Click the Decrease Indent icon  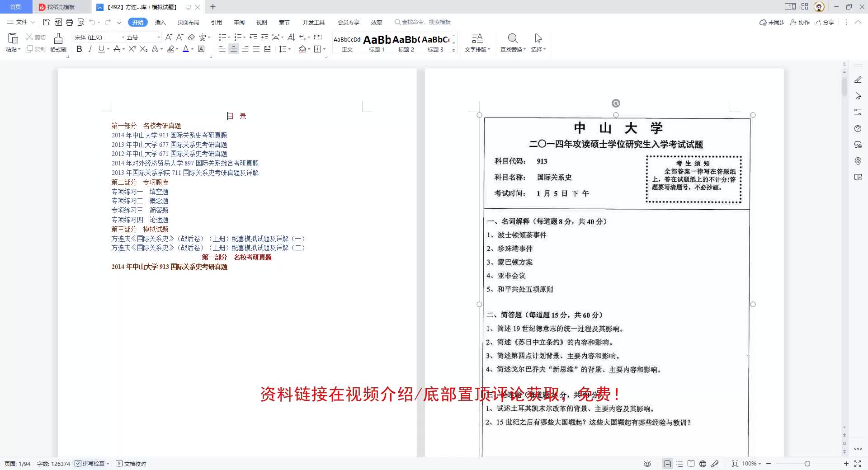coord(253,37)
